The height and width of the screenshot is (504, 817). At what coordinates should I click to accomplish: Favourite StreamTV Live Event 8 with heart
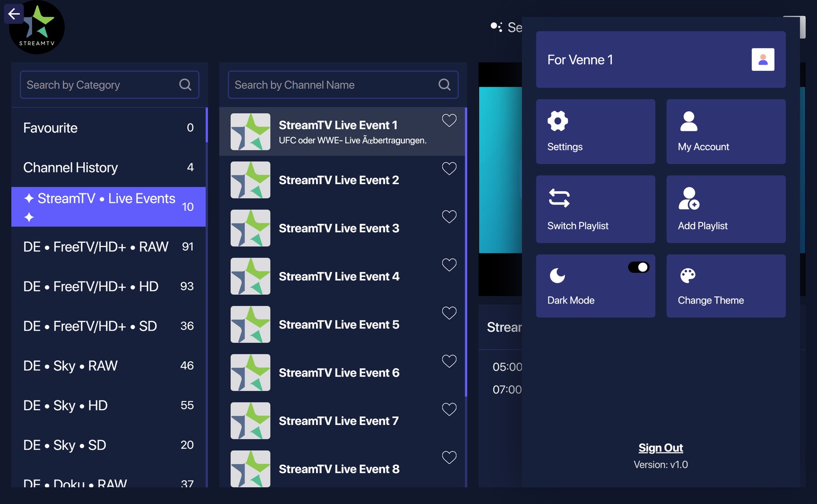coord(449,458)
